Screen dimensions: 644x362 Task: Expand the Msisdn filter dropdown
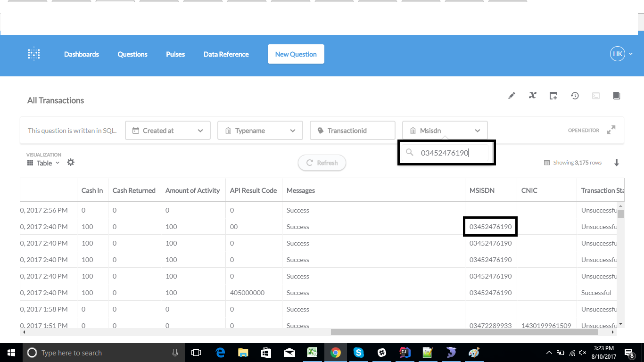pyautogui.click(x=478, y=130)
